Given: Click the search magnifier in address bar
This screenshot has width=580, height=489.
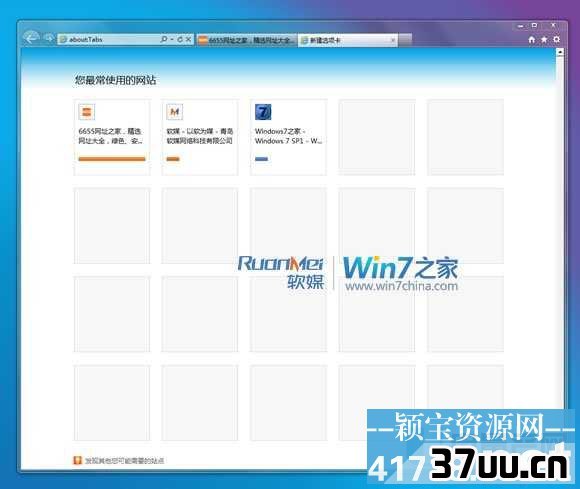Looking at the screenshot, I should pyautogui.click(x=164, y=39).
